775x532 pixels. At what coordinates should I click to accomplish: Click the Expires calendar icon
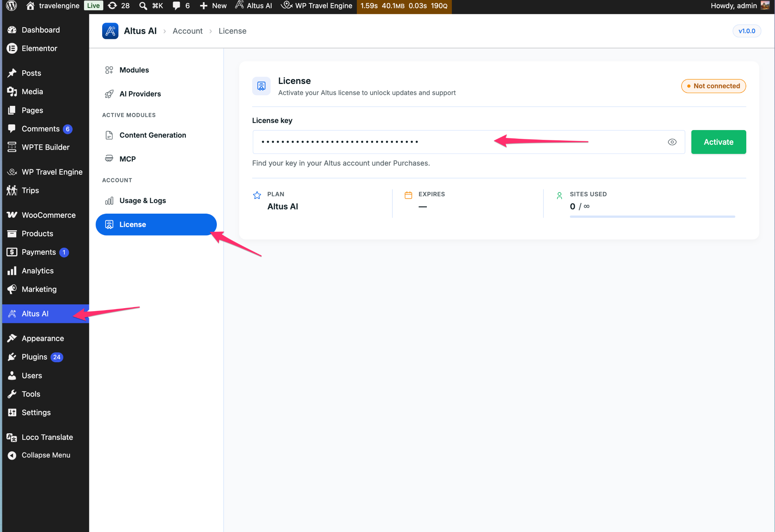pyautogui.click(x=408, y=195)
